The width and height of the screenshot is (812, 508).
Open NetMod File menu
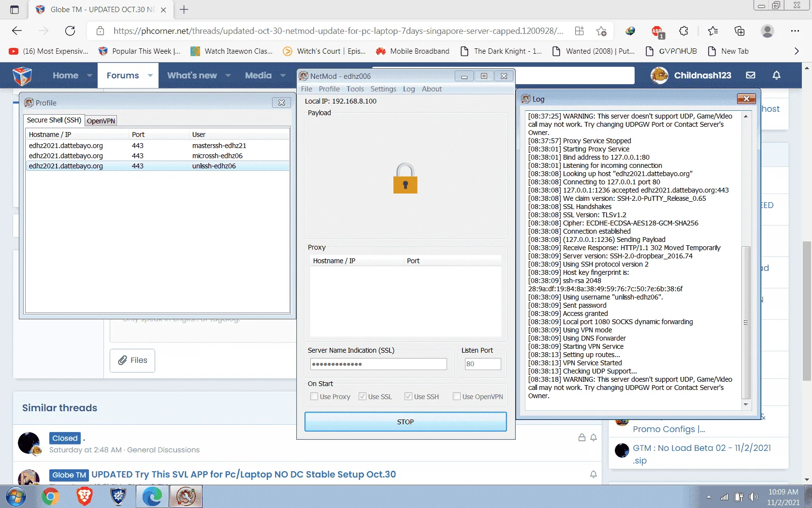(x=306, y=89)
